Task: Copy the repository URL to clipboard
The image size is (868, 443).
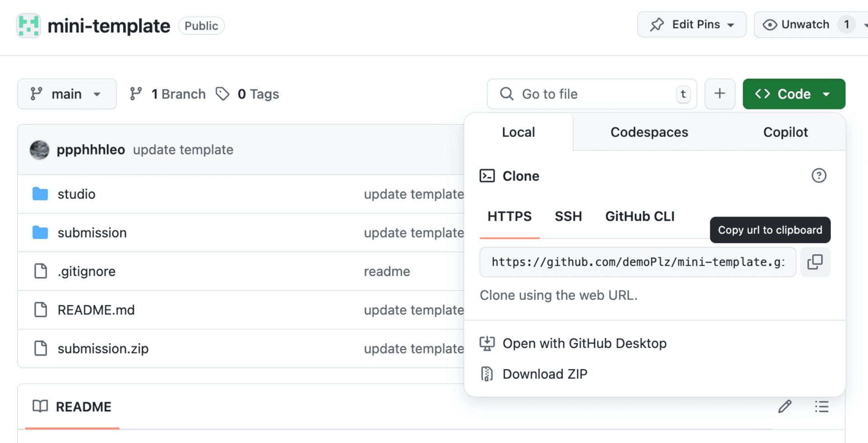Action: (x=815, y=262)
